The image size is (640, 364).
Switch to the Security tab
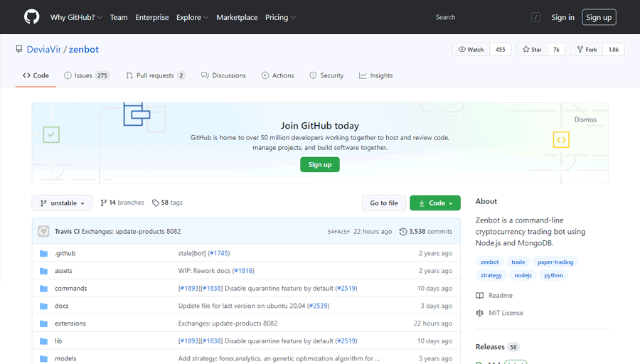pyautogui.click(x=326, y=75)
